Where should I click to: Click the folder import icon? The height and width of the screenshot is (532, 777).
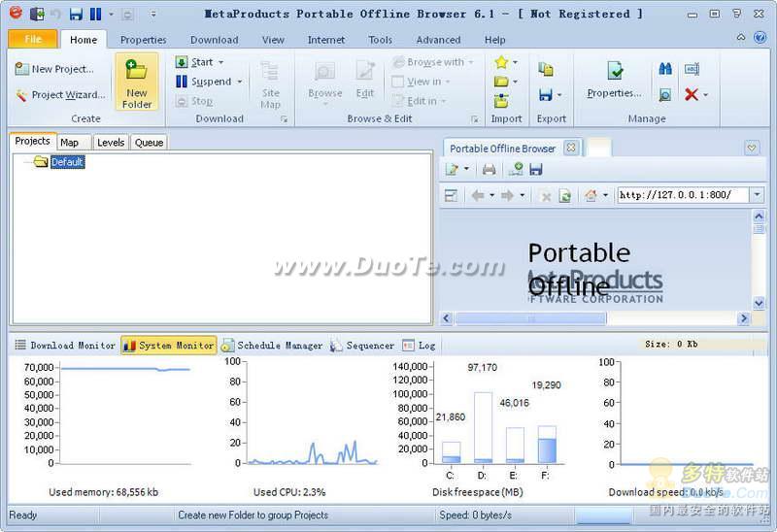tap(501, 82)
